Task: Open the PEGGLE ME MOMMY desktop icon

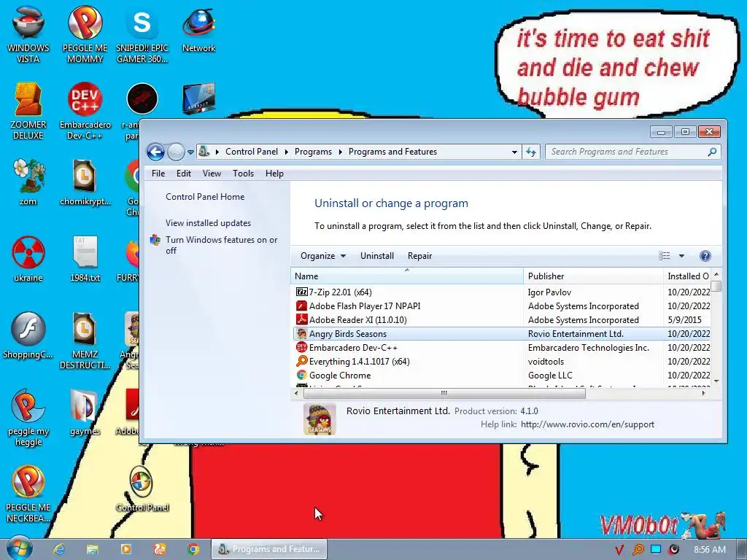Action: (85, 34)
